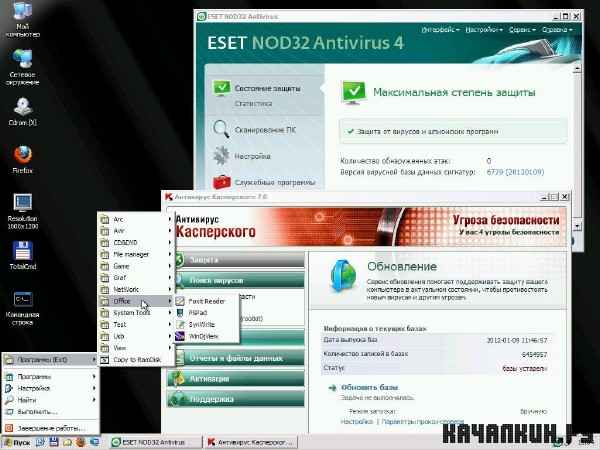This screenshot has height=450, width=600.
Task: Expand the Network folder submenu
Action: tap(136, 289)
